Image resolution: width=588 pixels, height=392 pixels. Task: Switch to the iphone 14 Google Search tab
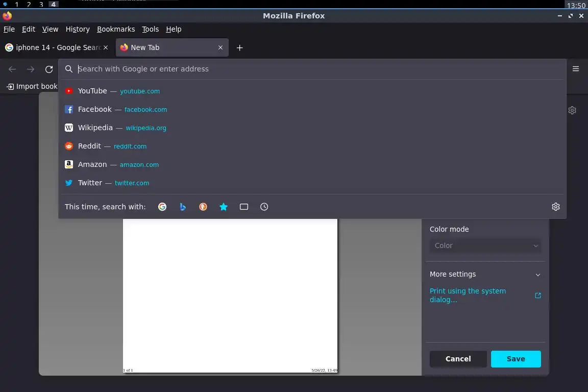(x=56, y=47)
